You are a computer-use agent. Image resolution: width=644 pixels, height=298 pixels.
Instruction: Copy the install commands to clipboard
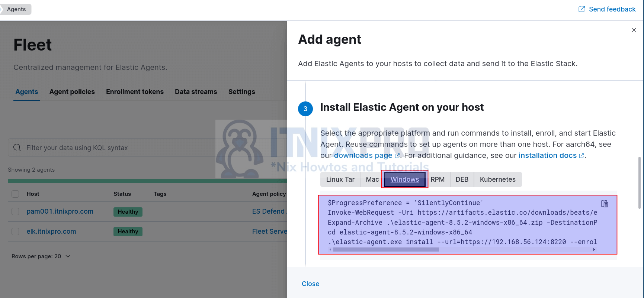605,204
